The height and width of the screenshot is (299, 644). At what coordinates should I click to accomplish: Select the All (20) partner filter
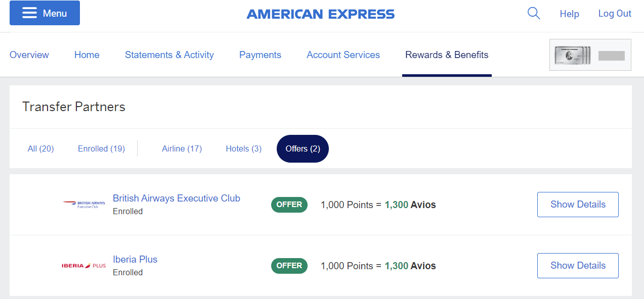40,148
